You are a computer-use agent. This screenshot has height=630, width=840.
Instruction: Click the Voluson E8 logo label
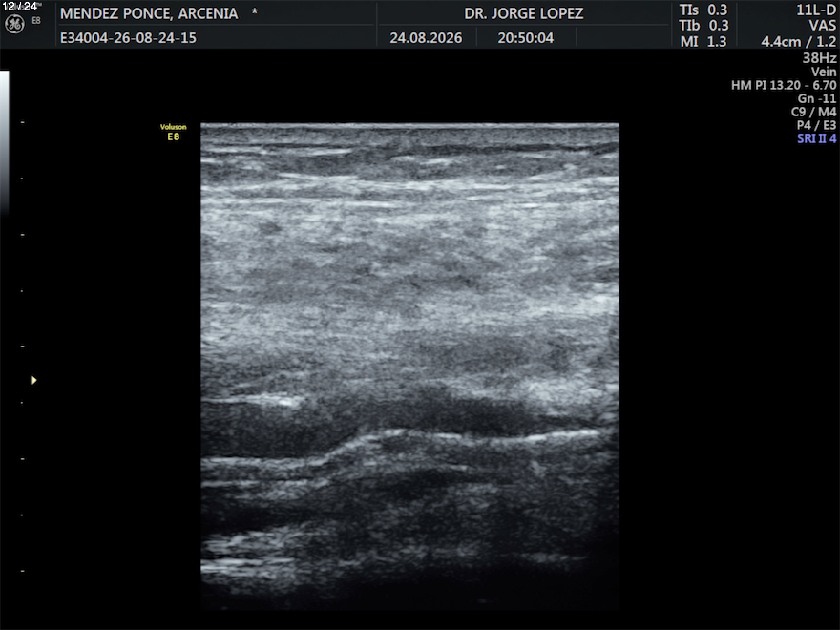(x=173, y=132)
